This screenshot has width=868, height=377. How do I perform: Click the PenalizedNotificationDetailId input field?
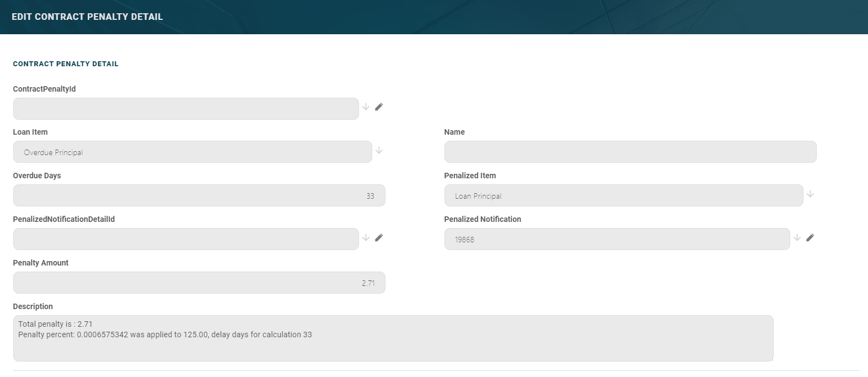point(186,240)
